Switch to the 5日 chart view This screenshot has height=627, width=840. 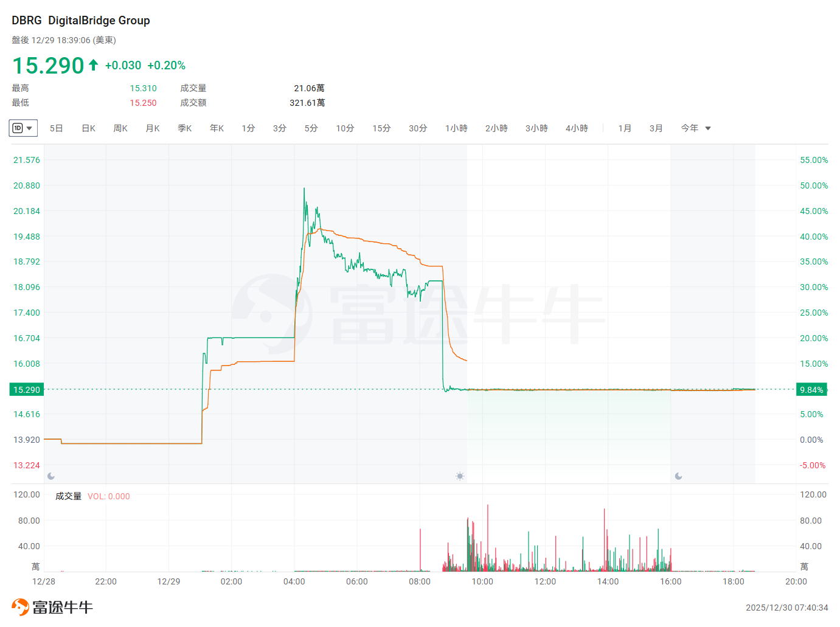56,128
